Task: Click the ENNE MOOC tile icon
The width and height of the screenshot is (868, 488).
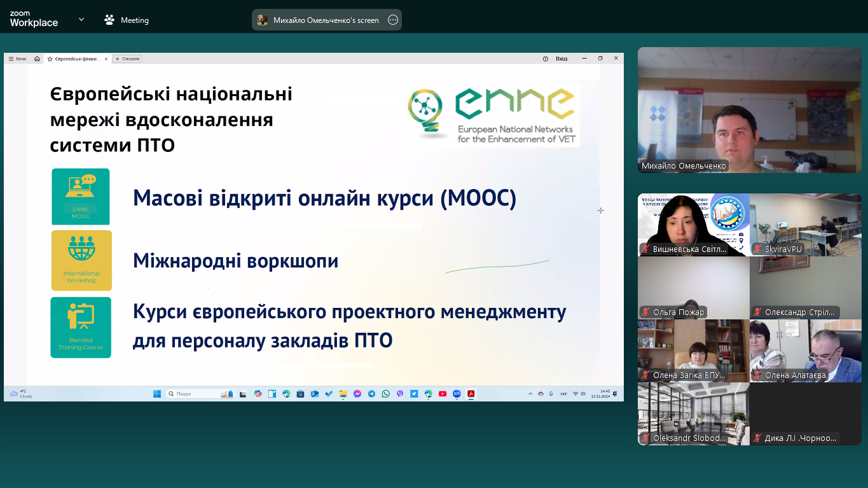Action: (81, 197)
